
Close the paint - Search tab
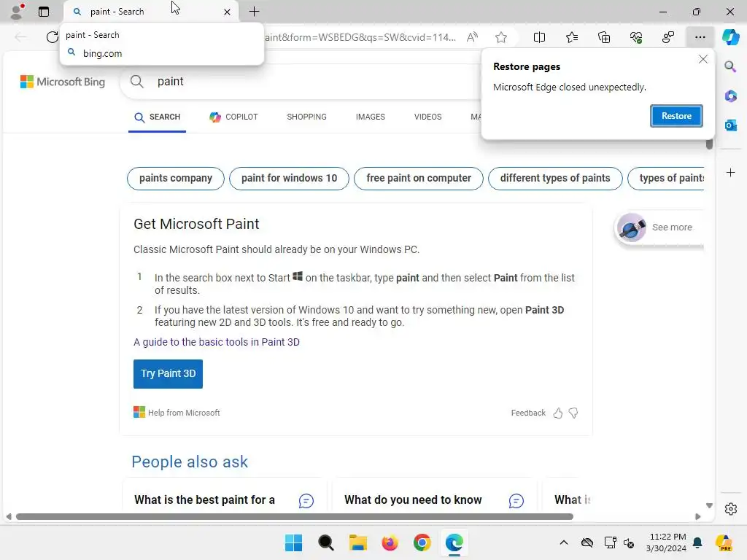tap(228, 12)
